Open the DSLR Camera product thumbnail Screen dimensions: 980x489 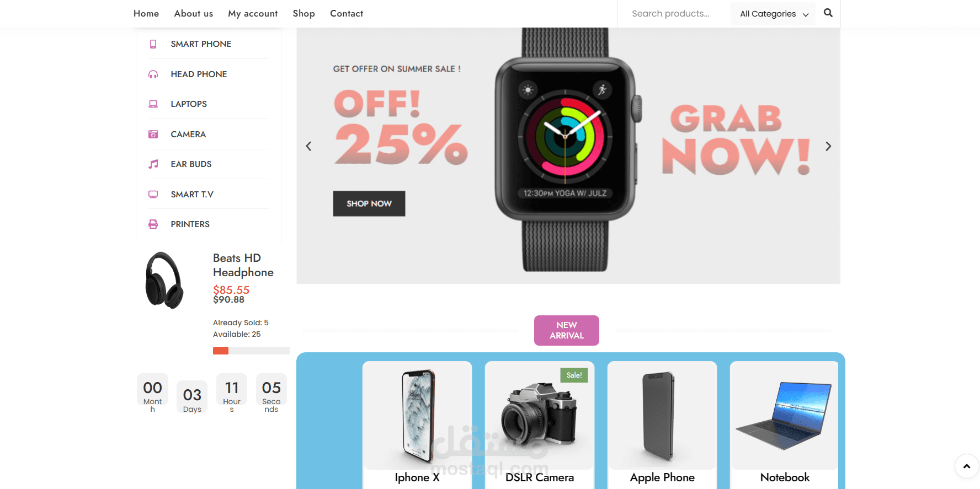click(539, 416)
